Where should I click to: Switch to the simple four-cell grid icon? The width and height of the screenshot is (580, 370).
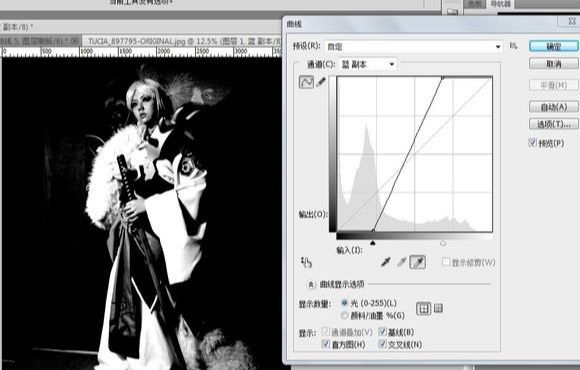point(424,308)
